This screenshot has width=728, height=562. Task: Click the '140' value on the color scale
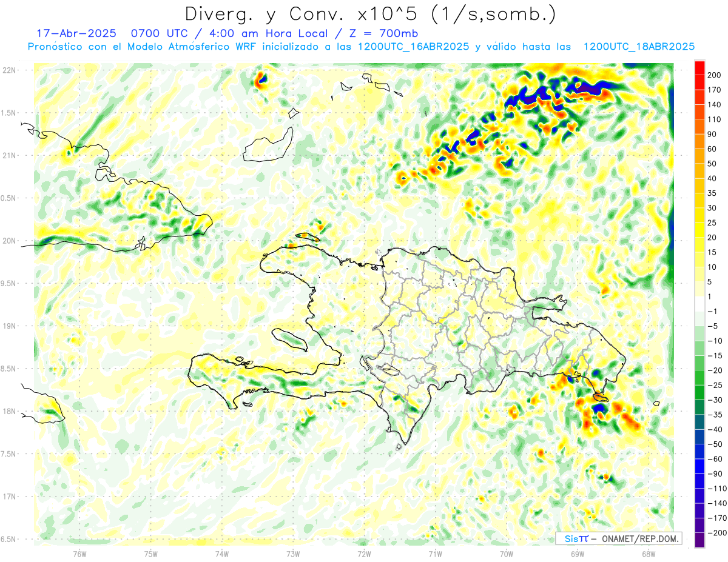715,105
